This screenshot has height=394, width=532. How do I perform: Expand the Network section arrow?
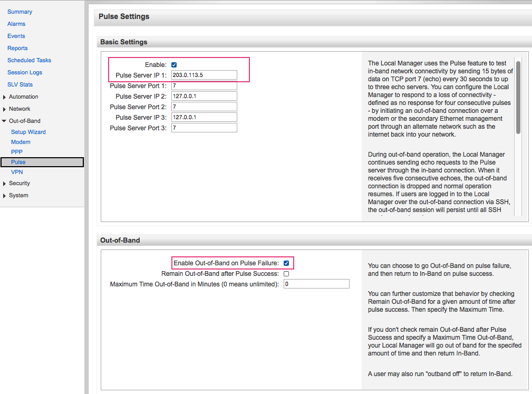[x=5, y=109]
